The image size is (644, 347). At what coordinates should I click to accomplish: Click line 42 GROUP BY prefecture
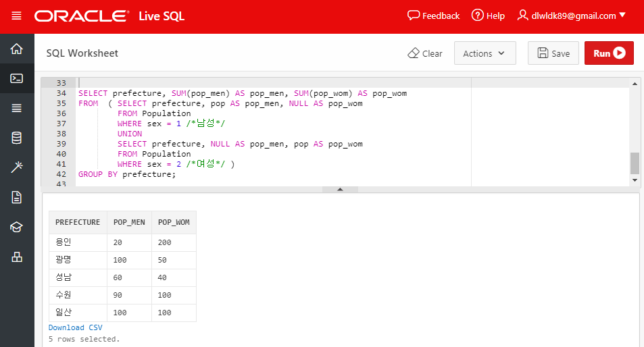point(127,174)
